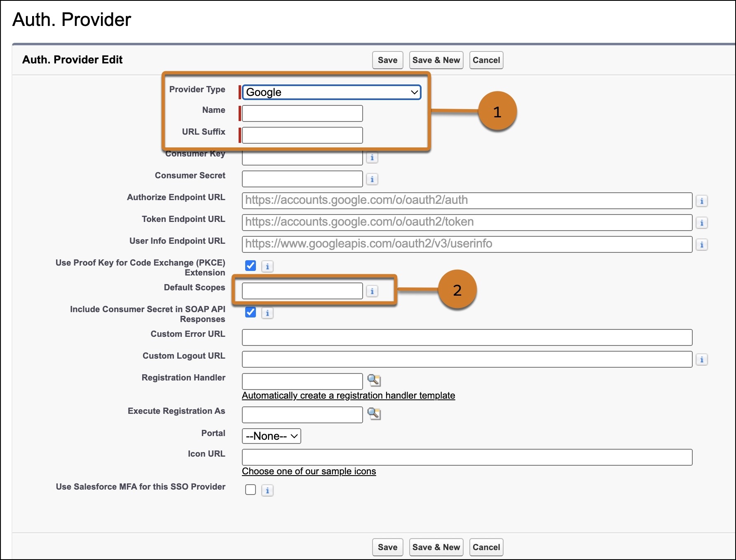Uncheck Use Proof Key for Code Exchange
This screenshot has width=736, height=560.
click(x=251, y=266)
